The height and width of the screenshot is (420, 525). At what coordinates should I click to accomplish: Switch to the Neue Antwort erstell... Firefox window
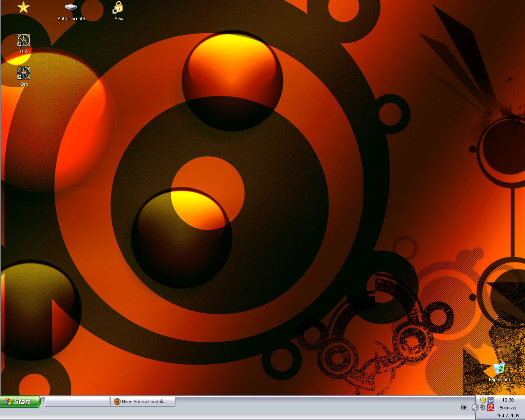143,402
